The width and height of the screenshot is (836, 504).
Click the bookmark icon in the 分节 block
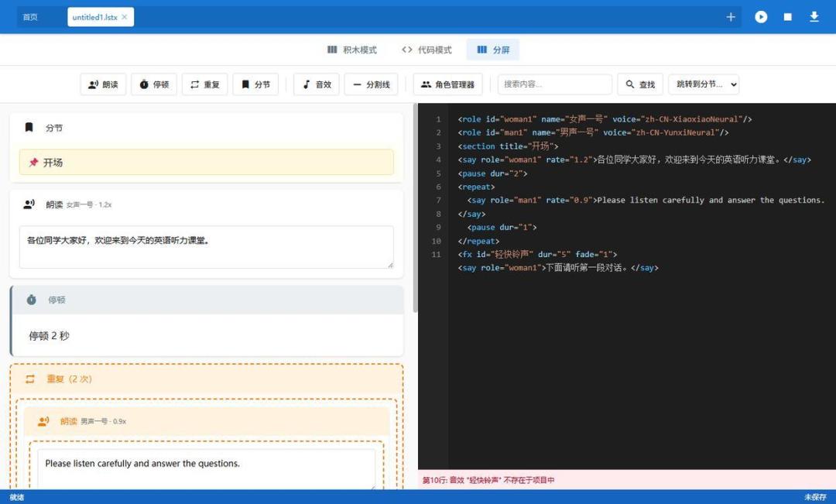[29, 128]
